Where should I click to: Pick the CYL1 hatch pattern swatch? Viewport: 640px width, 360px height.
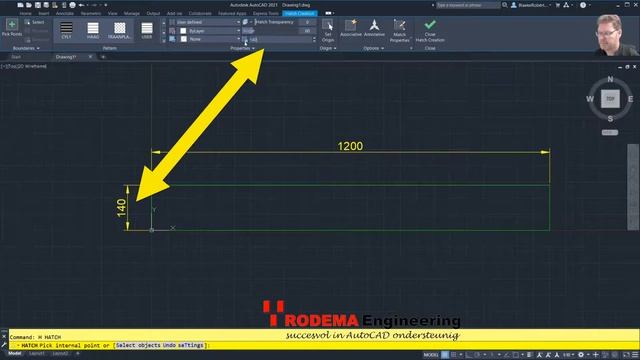66,30
